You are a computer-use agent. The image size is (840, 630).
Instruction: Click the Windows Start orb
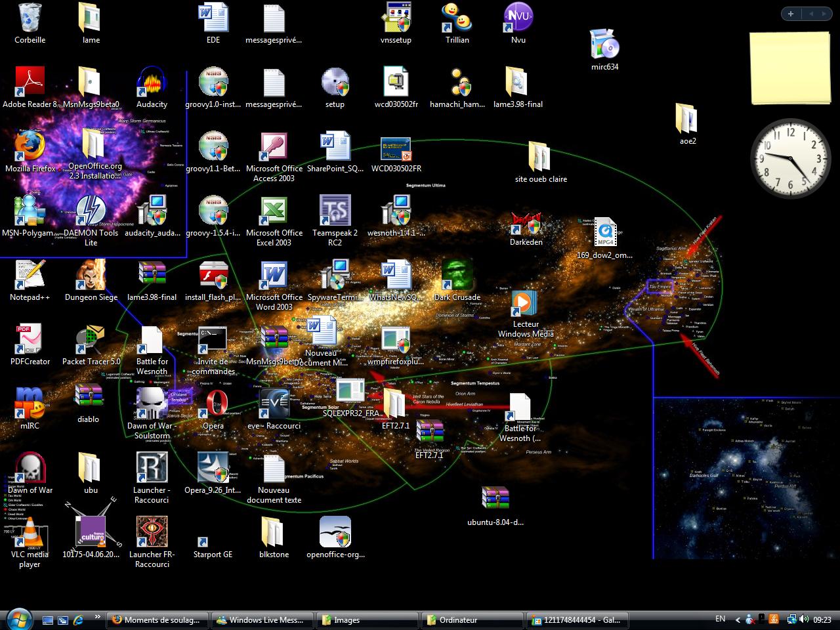18,619
